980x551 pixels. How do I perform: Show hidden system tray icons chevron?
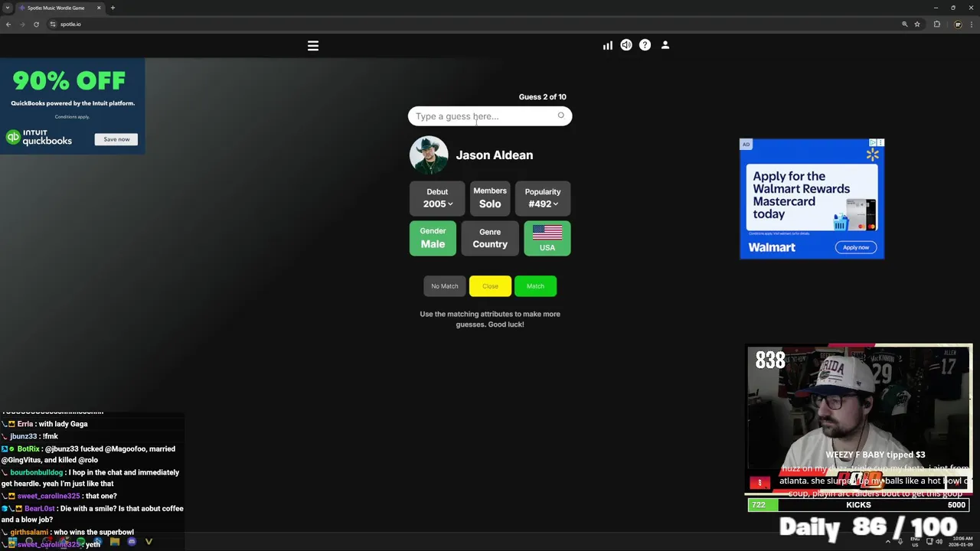[888, 542]
